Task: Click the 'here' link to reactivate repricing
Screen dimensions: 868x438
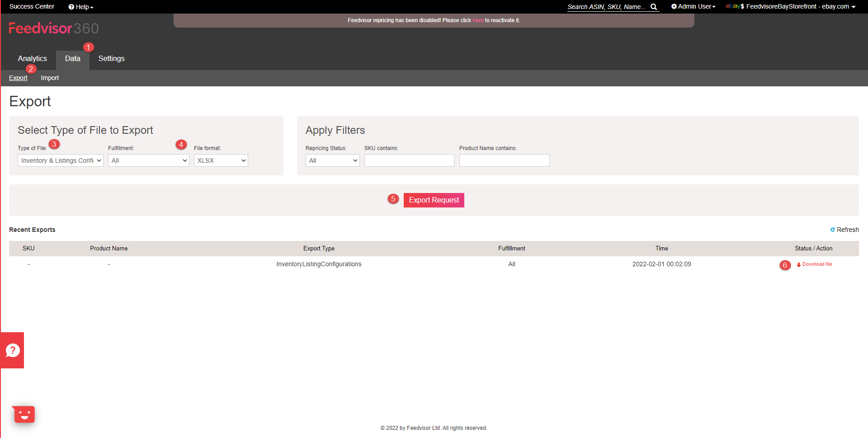Action: [x=478, y=20]
